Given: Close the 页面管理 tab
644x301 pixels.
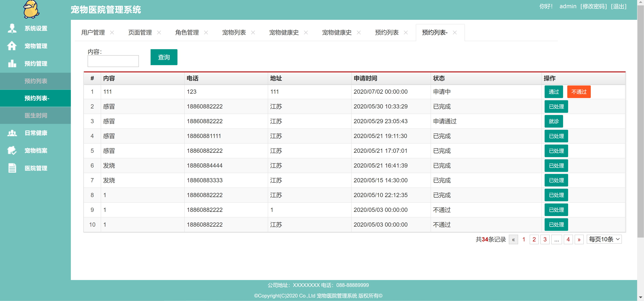Looking at the screenshot, I should click(159, 32).
